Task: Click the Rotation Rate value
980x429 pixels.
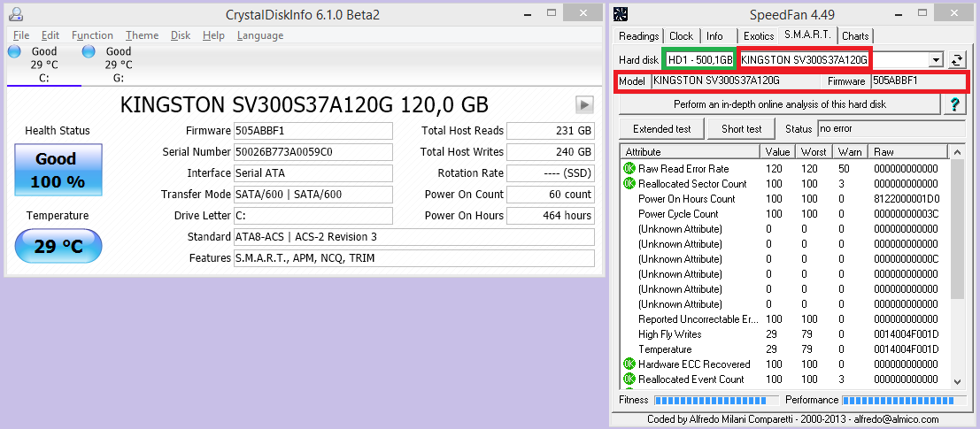Action: (550, 173)
